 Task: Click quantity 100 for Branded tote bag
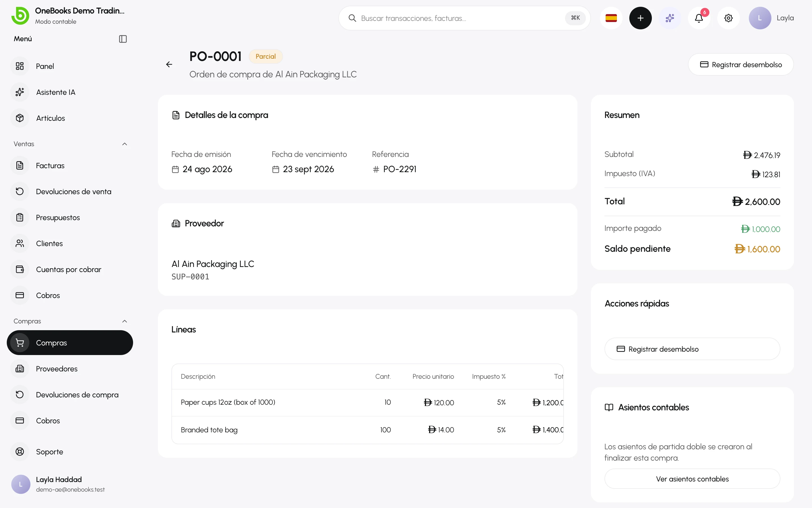pos(385,430)
